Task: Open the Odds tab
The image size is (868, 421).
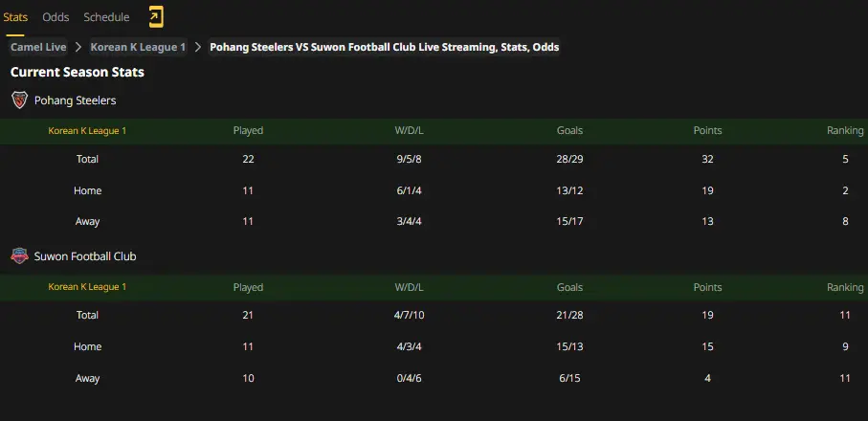Action: coord(56,17)
